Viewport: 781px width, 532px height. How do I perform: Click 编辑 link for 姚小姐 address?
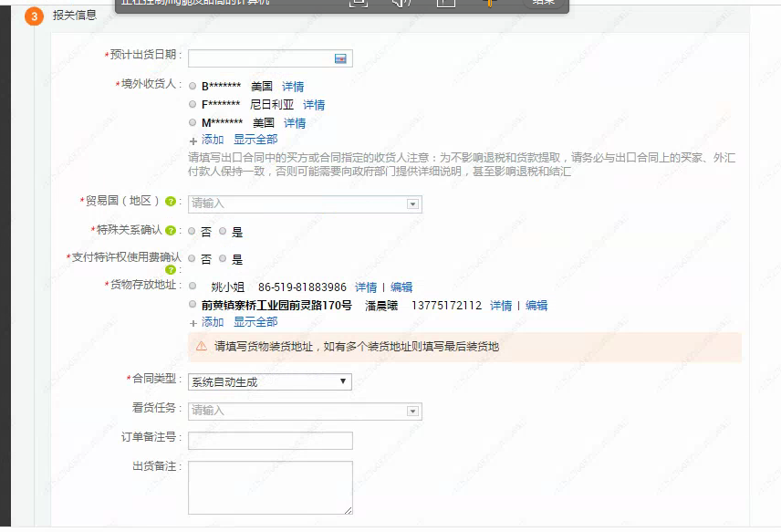tap(401, 287)
